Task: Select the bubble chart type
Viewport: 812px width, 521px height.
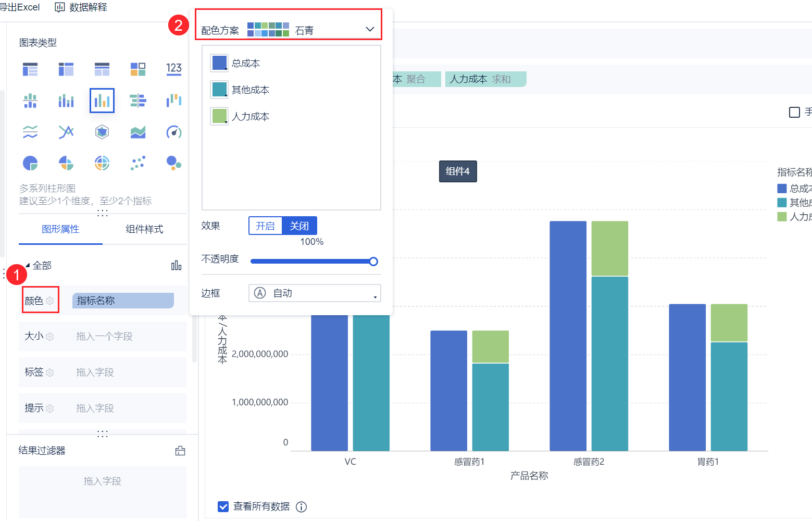Action: coord(174,163)
